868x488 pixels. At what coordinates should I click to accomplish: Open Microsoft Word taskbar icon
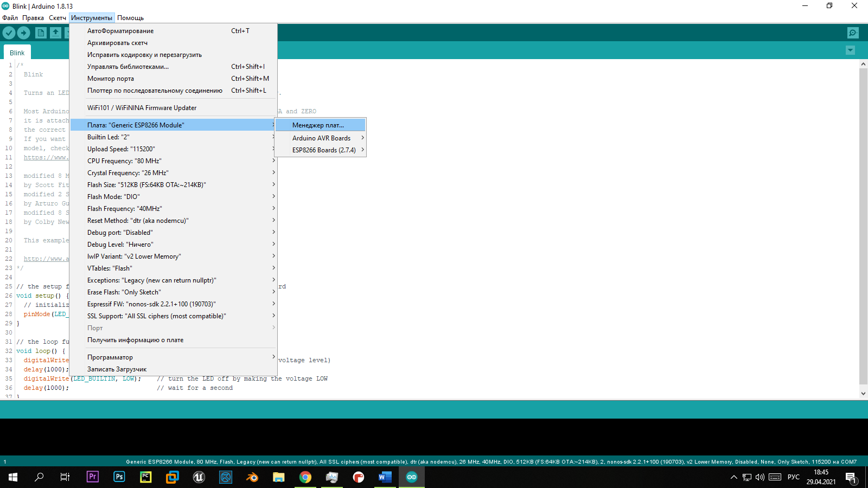[x=385, y=477]
